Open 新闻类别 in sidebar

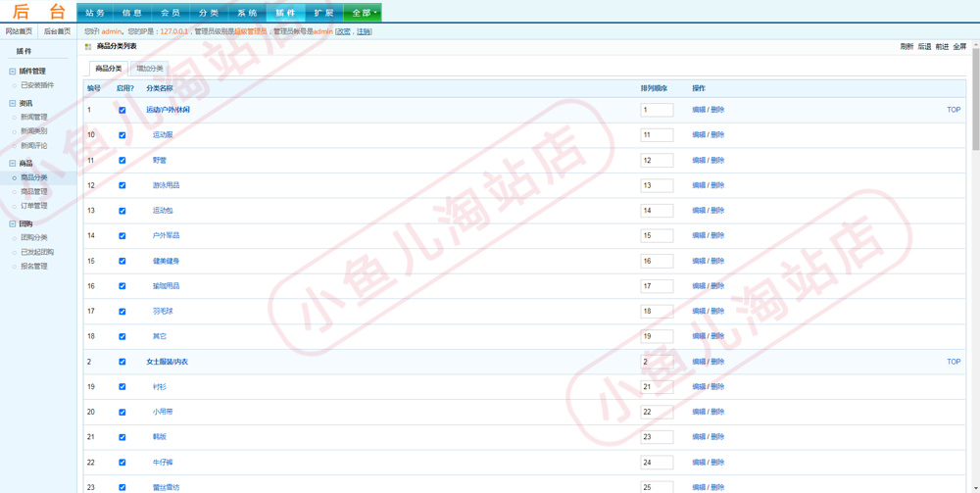point(33,131)
